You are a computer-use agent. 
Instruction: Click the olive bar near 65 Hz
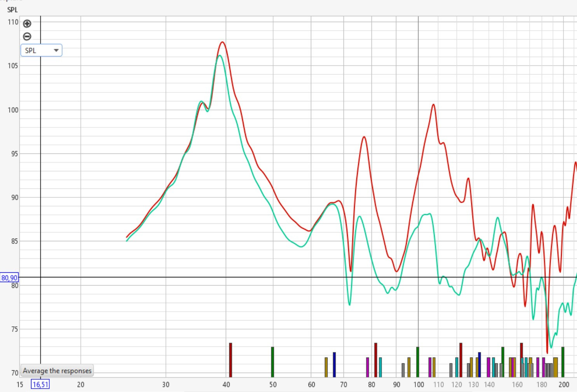[x=326, y=367]
